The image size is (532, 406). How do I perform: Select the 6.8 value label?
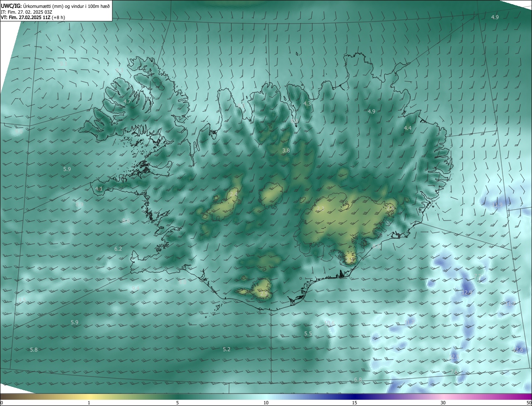pos(358,380)
